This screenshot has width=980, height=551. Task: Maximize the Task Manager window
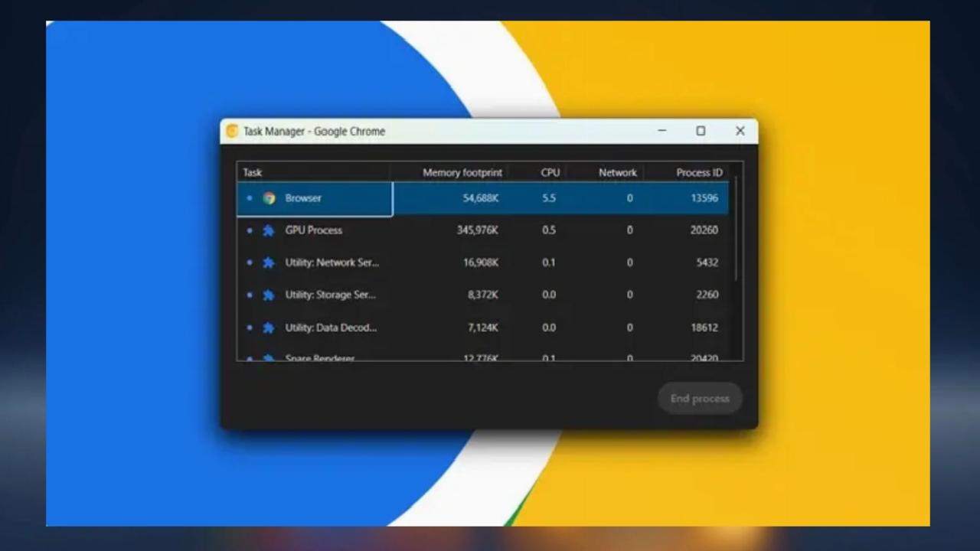coord(701,131)
